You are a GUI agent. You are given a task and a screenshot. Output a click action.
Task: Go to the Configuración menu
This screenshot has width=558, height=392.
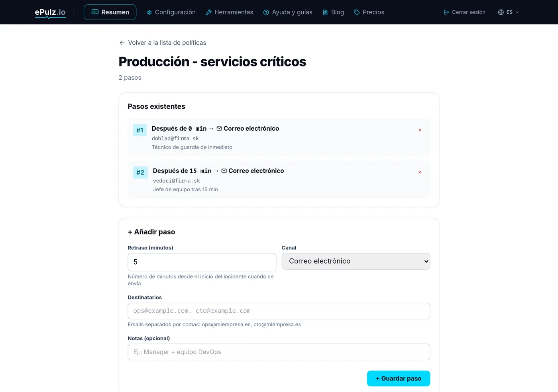tap(171, 12)
